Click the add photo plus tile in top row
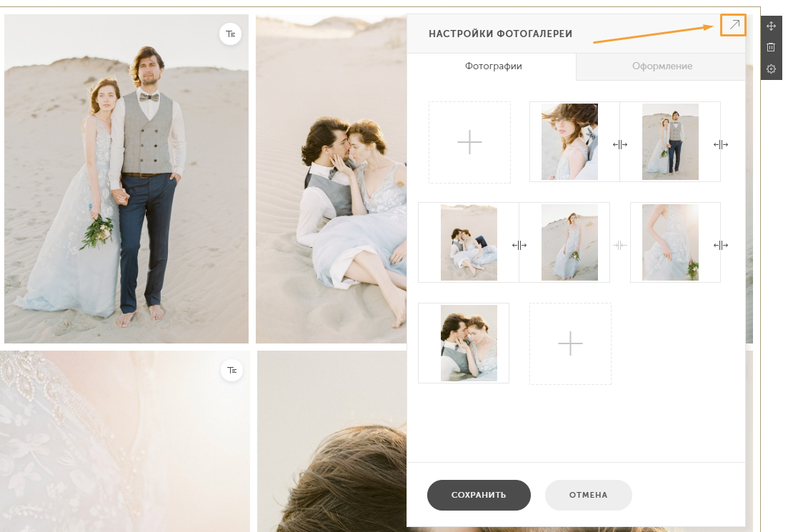Image resolution: width=788 pixels, height=532 pixels. pyautogui.click(x=469, y=142)
